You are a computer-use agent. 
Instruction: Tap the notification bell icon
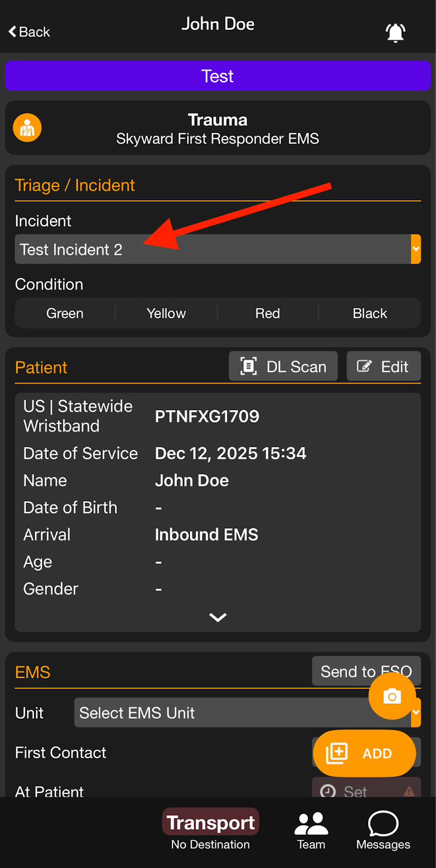point(395,33)
